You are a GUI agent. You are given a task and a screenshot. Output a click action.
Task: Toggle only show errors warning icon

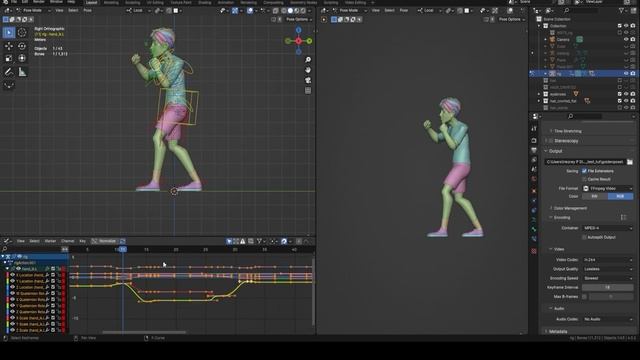(x=243, y=241)
